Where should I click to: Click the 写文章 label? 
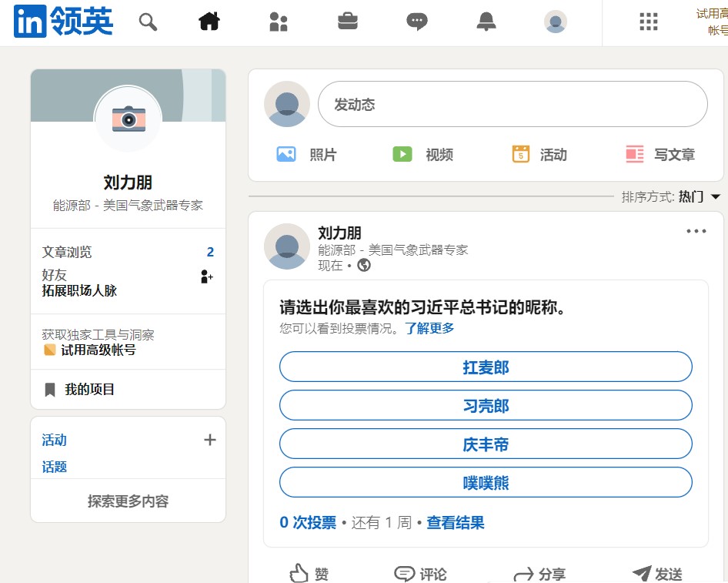675,154
